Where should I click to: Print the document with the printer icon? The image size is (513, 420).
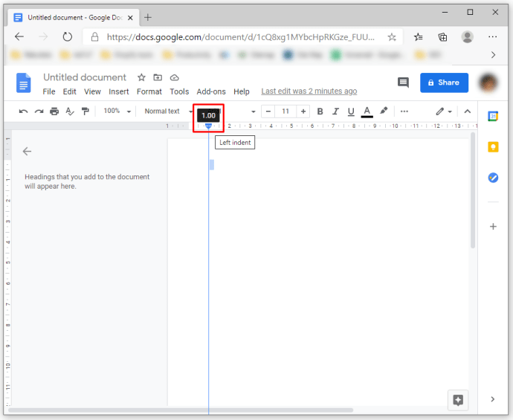54,112
